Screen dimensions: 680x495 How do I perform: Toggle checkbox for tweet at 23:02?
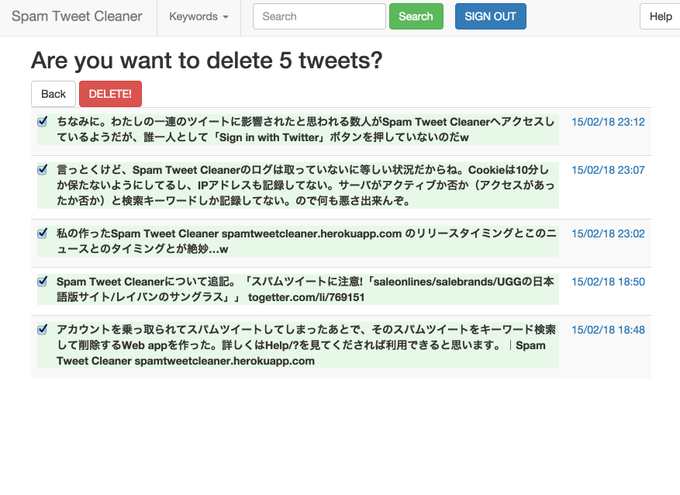click(42, 233)
